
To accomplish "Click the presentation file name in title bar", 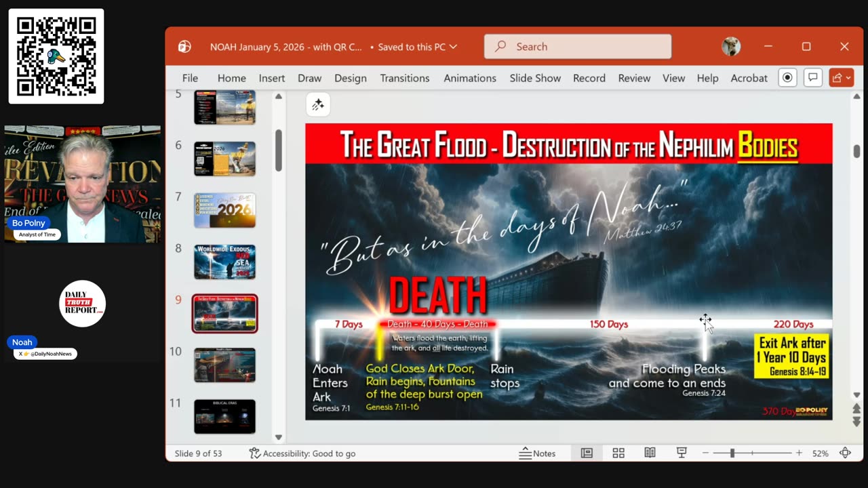I will click(286, 47).
